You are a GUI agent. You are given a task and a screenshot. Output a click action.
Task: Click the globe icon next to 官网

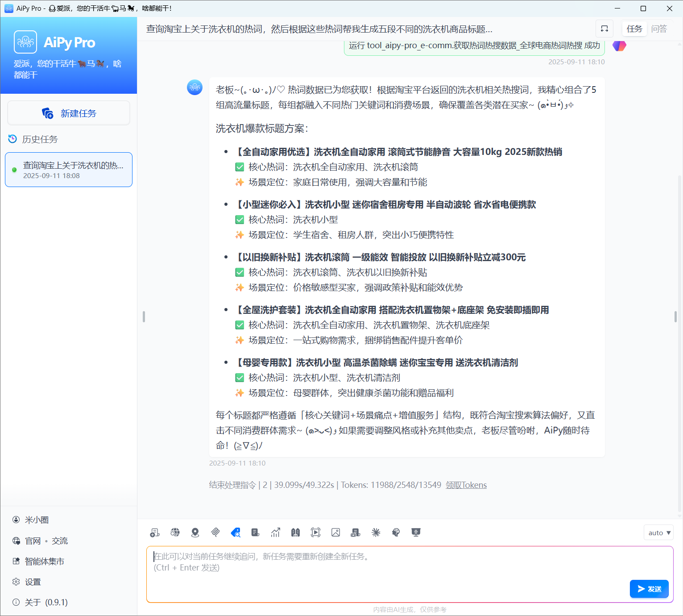[x=16, y=541]
